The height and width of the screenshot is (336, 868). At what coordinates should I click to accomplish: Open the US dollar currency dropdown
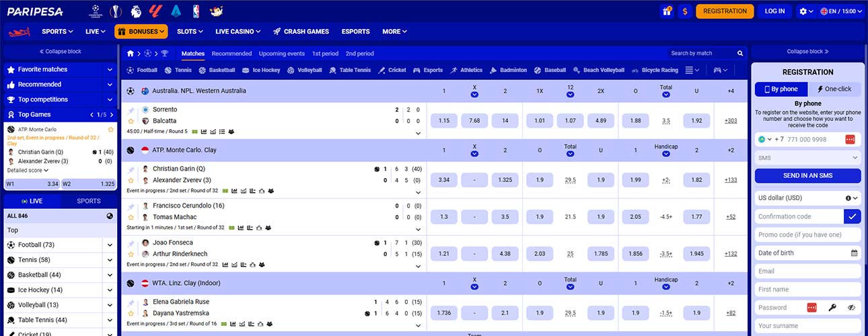point(807,198)
